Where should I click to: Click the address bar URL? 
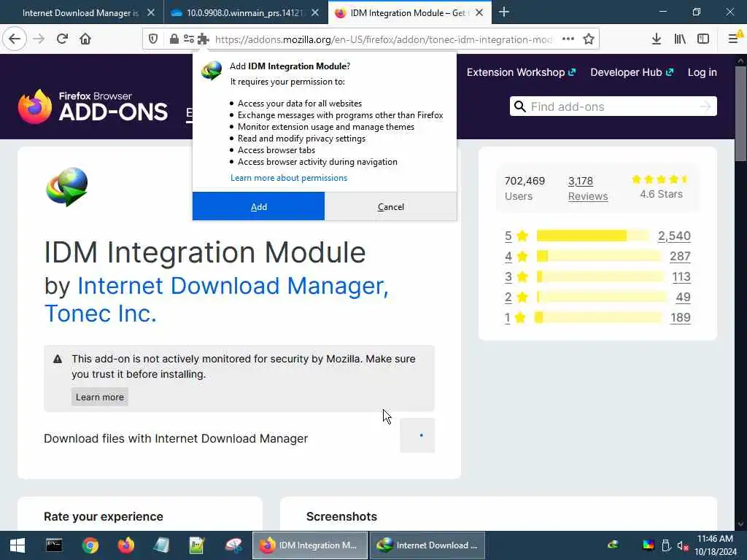384,39
